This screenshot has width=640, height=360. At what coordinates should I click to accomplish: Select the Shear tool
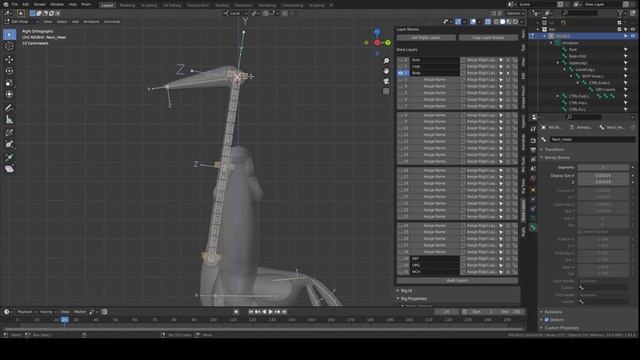point(9,169)
